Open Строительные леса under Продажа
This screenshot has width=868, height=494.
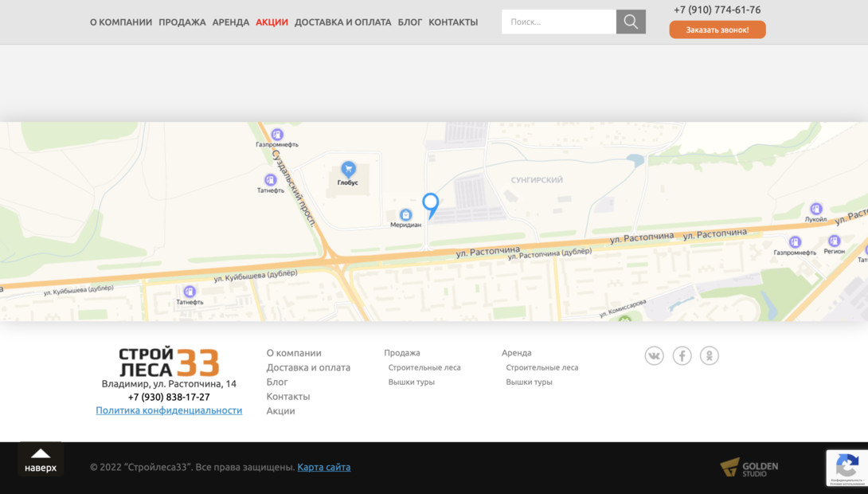[424, 367]
